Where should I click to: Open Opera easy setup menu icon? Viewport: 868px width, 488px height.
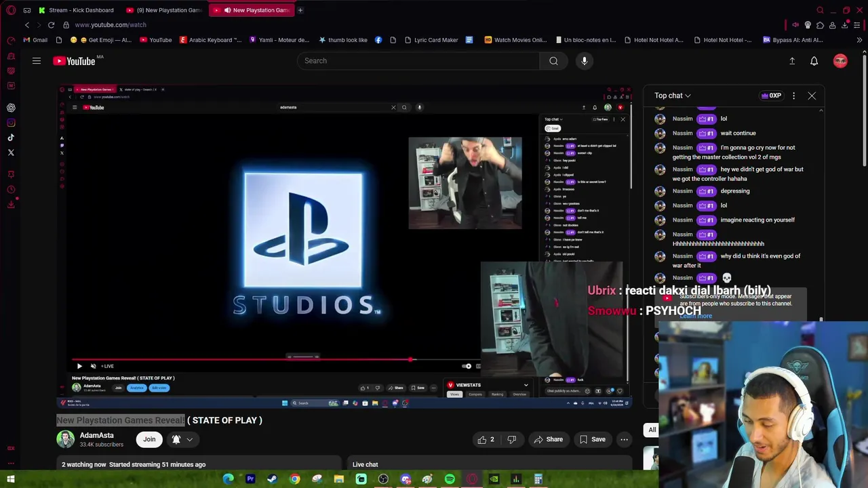point(858,25)
